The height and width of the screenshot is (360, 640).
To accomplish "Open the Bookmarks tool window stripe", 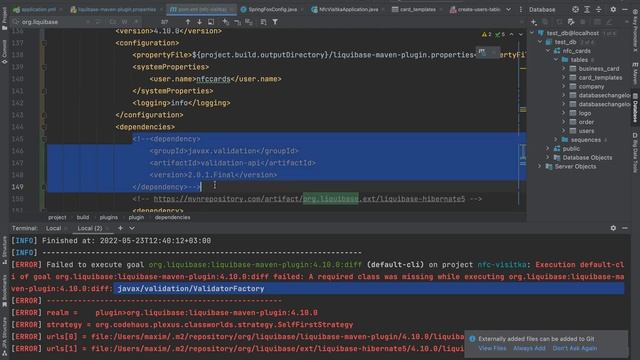I will click(4, 291).
